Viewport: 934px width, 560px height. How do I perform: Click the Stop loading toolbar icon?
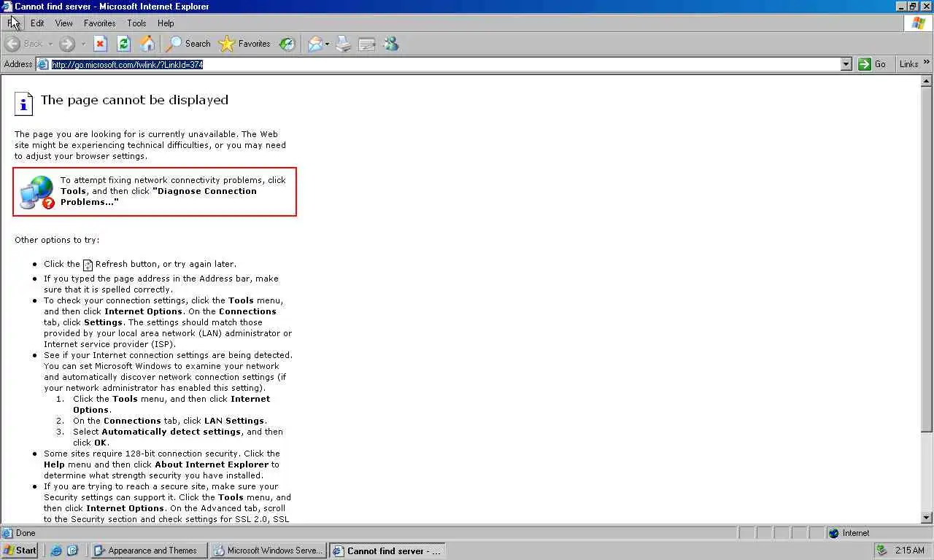pos(101,44)
